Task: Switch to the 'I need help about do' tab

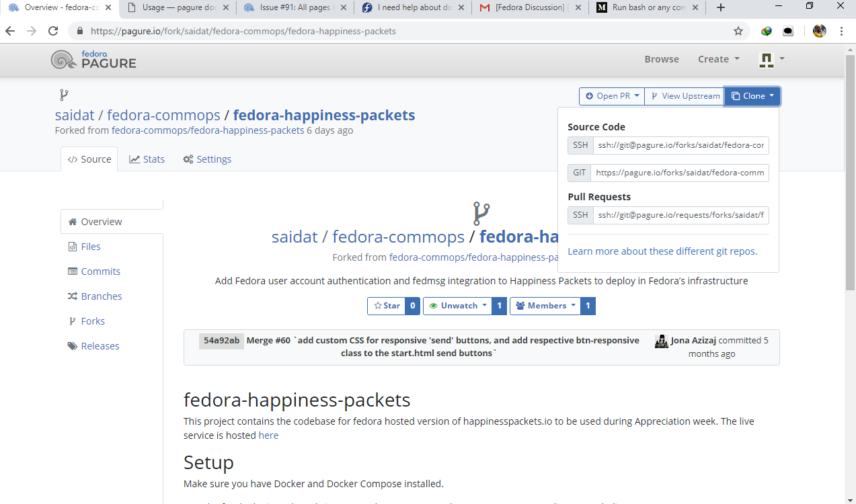Action: tap(414, 7)
